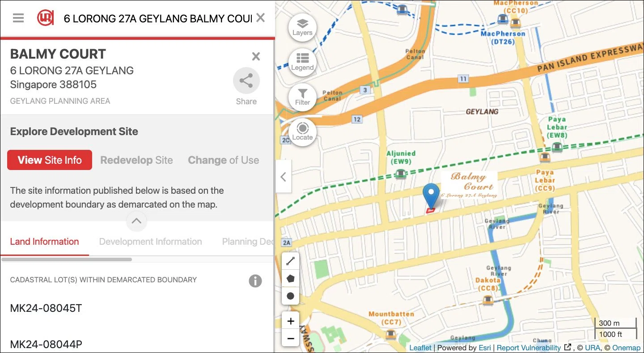Viewport: 644px width, 353px height.
Task: Show info about cadastral lots
Action: pyautogui.click(x=255, y=281)
